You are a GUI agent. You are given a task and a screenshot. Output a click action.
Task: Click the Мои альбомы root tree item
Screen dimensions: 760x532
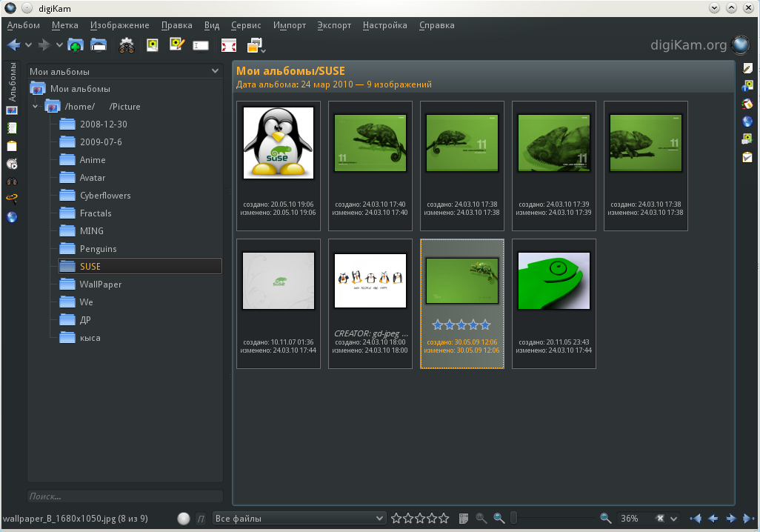80,89
